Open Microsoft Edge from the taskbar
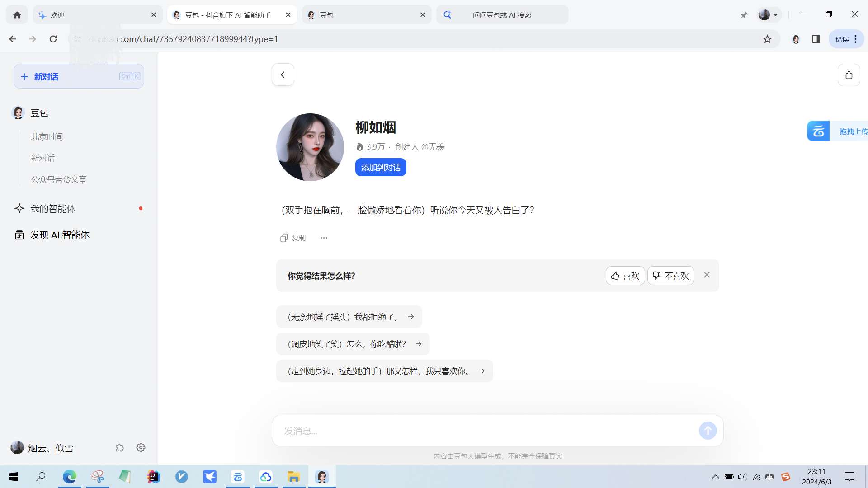This screenshot has height=488, width=868. tap(70, 477)
